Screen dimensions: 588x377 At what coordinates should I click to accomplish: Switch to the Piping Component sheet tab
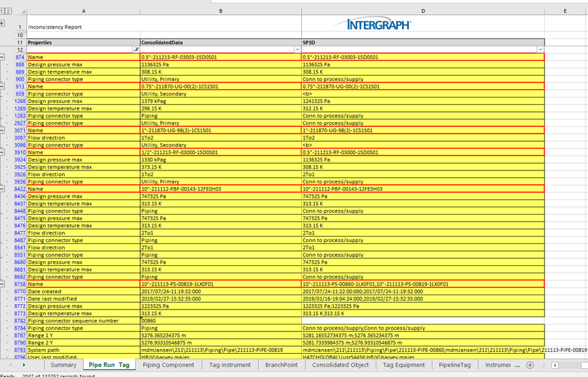[168, 365]
